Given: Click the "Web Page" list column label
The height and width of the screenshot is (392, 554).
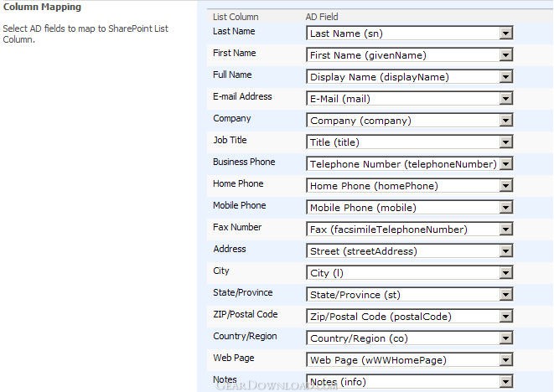Looking at the screenshot, I should click(x=234, y=358).
